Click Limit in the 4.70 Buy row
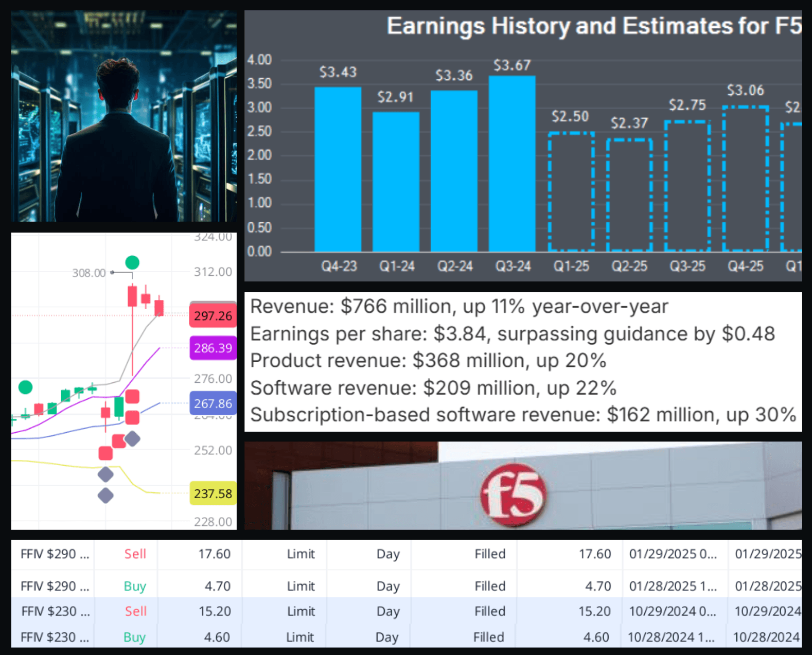This screenshot has height=655, width=812. [301, 586]
